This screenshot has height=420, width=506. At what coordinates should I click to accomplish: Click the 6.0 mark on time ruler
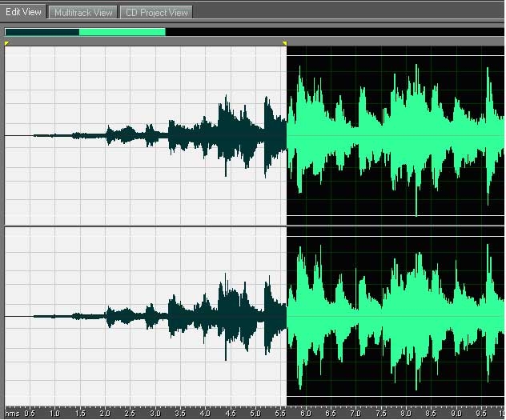pyautogui.click(x=306, y=414)
